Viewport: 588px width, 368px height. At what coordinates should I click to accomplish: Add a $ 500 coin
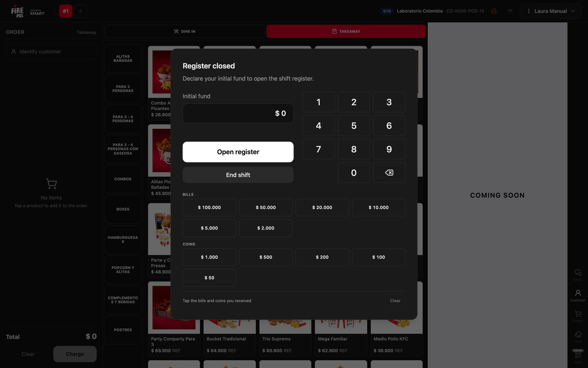pos(266,257)
